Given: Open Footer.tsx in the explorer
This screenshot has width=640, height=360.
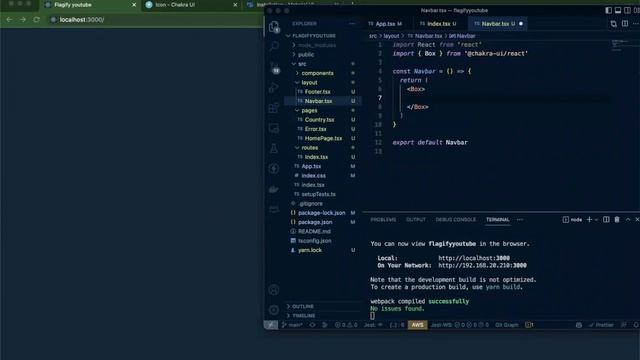Looking at the screenshot, I should (318, 92).
